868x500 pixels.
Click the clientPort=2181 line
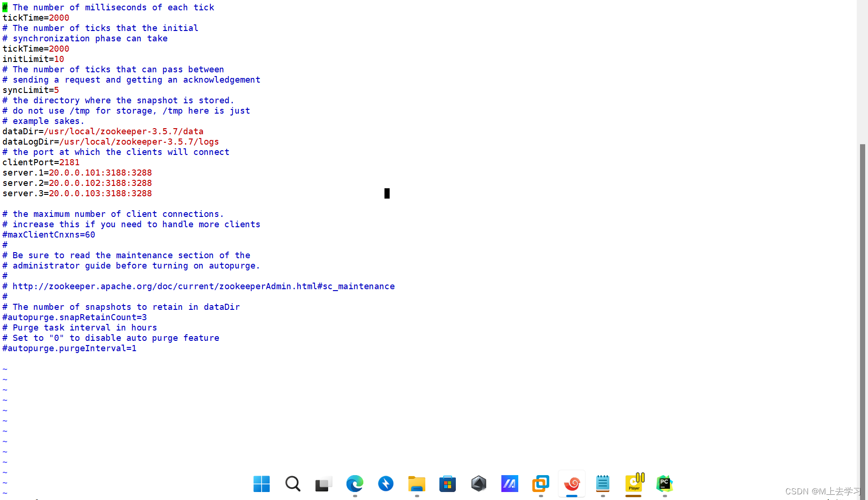(x=41, y=162)
